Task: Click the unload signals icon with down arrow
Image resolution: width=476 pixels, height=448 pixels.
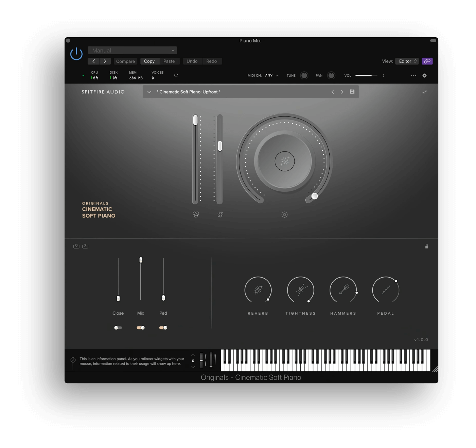Action: point(76,246)
